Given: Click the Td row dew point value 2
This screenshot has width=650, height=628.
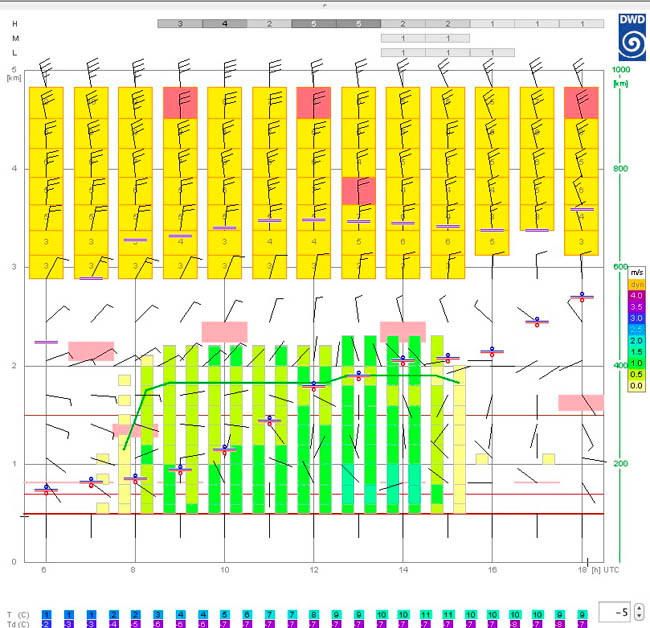Looking at the screenshot, I should [46, 624].
